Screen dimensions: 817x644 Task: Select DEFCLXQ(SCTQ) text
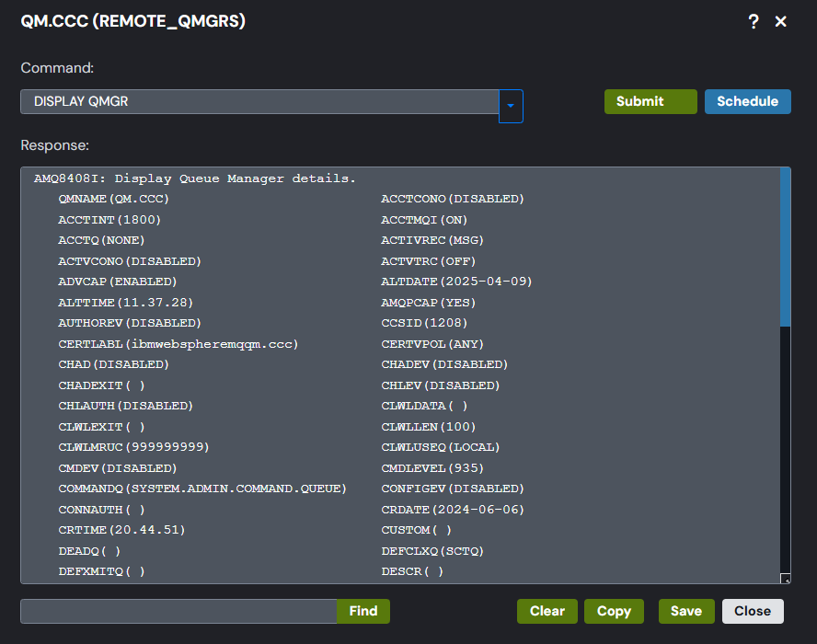tap(432, 551)
